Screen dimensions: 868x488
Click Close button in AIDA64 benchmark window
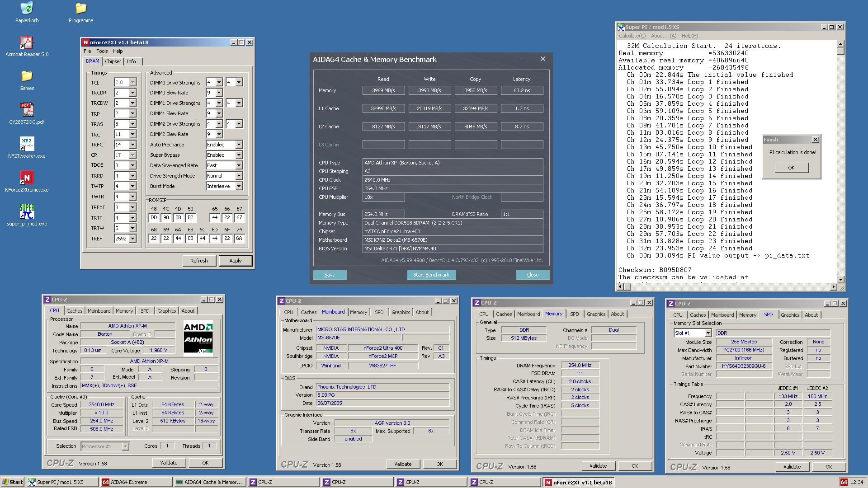[533, 275]
